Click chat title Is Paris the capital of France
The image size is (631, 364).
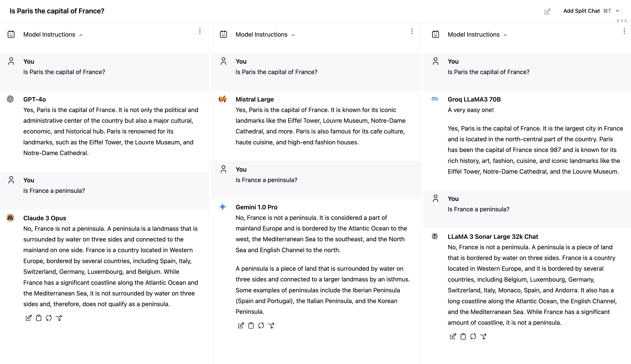pyautogui.click(x=57, y=11)
